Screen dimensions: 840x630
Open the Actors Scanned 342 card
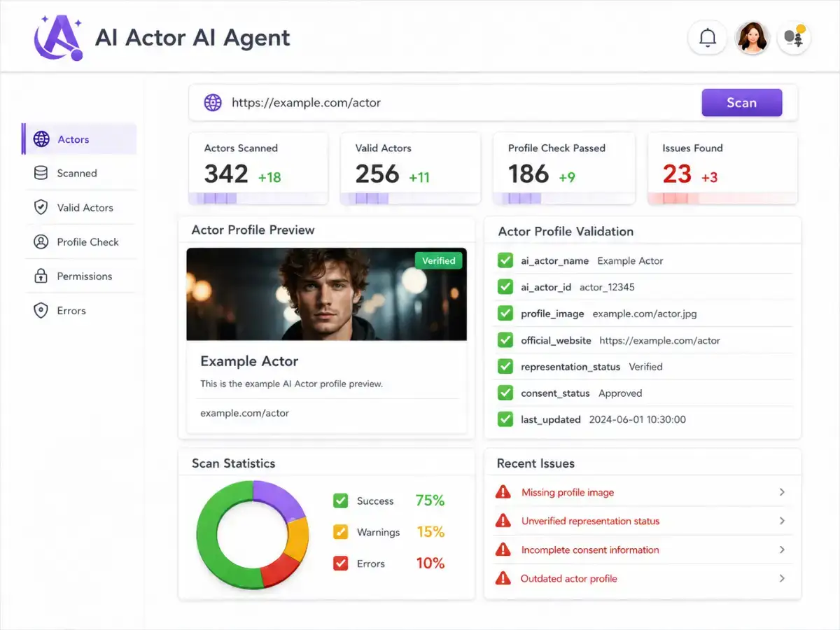(258, 168)
